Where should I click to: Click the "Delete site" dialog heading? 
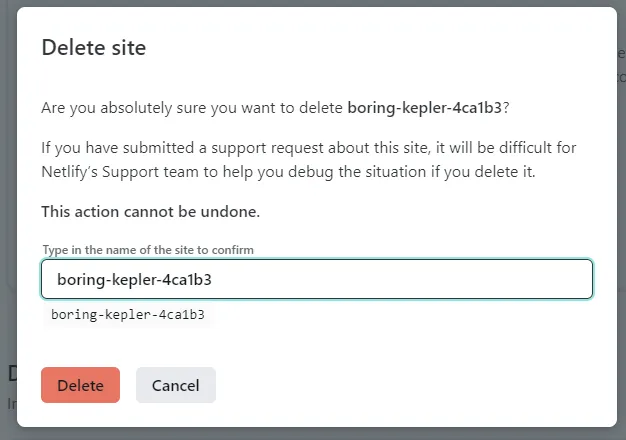(x=93, y=48)
